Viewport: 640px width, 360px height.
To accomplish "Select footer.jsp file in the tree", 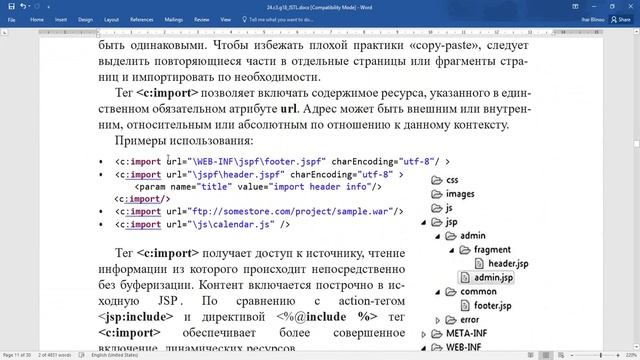I will [x=486, y=305].
